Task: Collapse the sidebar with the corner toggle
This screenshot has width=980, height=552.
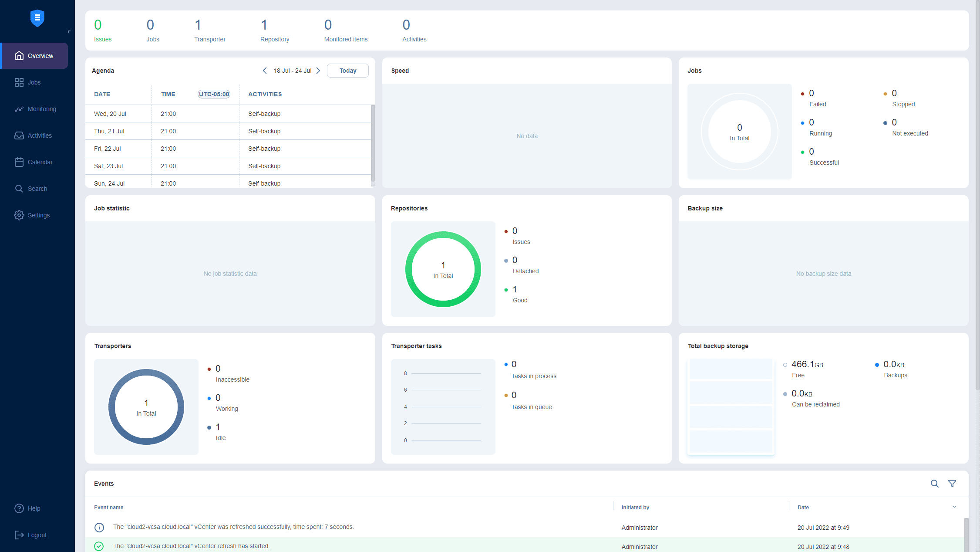Action: click(x=69, y=32)
